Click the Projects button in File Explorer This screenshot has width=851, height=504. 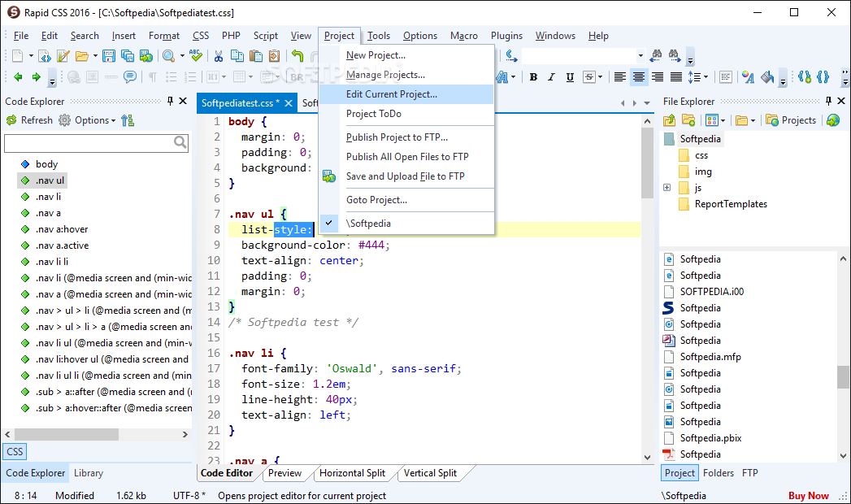(791, 120)
